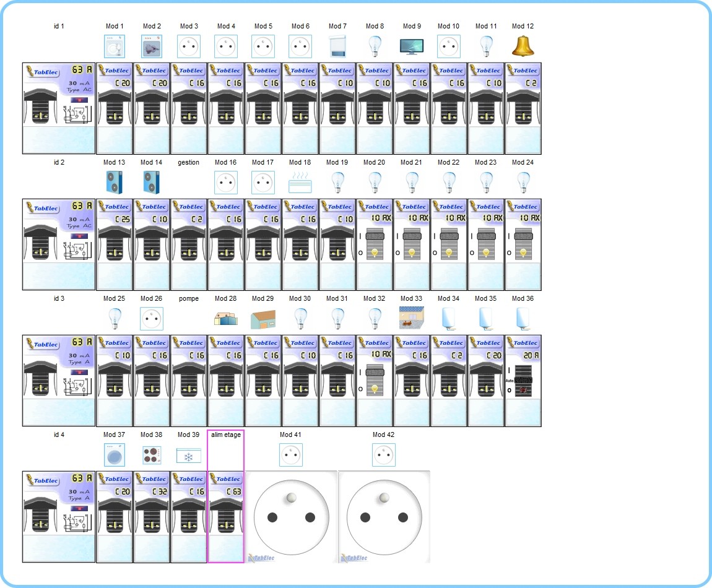Click the bell icon above Mod 12
The width and height of the screenshot is (712, 588).
523,46
